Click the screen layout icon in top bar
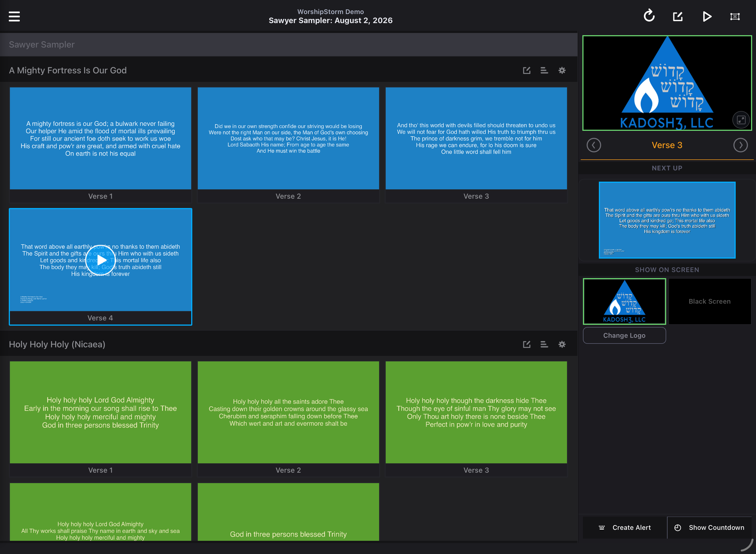This screenshot has height=554, width=756. [735, 16]
